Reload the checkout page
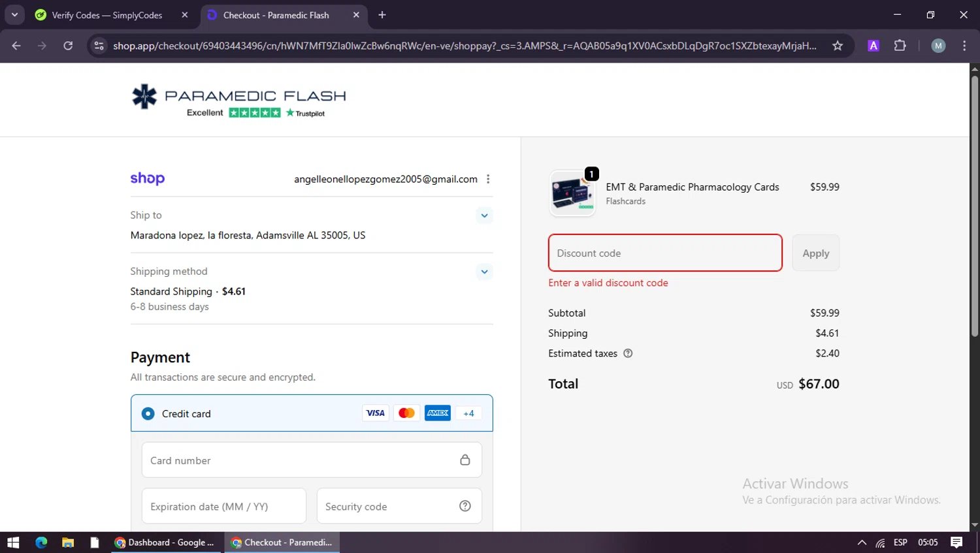The height and width of the screenshot is (553, 980). pos(68,46)
